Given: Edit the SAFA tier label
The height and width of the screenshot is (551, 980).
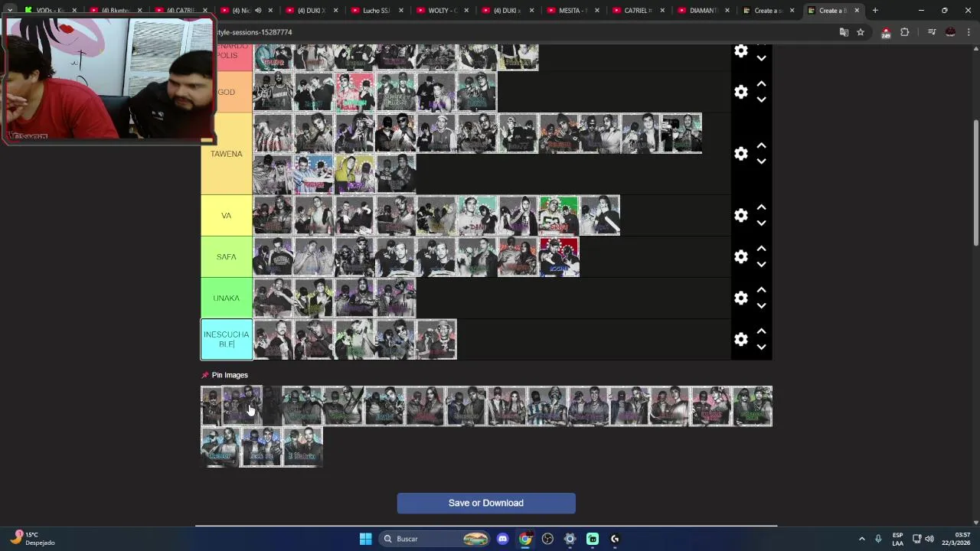Looking at the screenshot, I should 227,257.
